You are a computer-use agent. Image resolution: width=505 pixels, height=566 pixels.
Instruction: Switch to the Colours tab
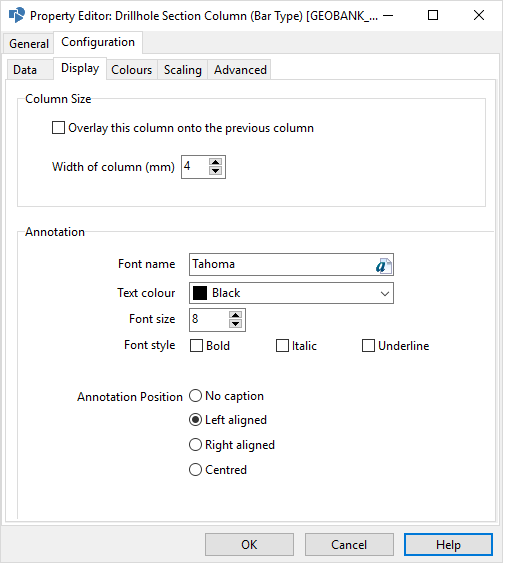(x=132, y=70)
